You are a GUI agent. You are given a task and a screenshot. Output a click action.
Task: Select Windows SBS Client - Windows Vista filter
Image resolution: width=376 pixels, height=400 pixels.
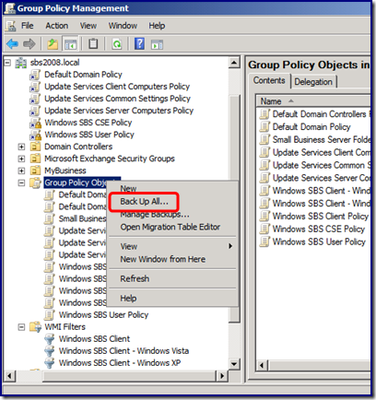point(124,351)
